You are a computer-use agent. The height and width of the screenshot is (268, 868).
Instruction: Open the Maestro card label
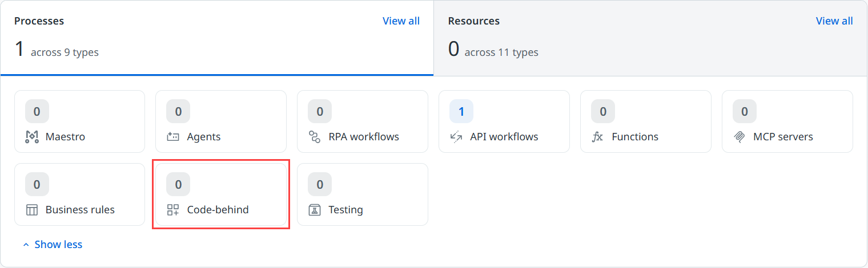point(65,137)
